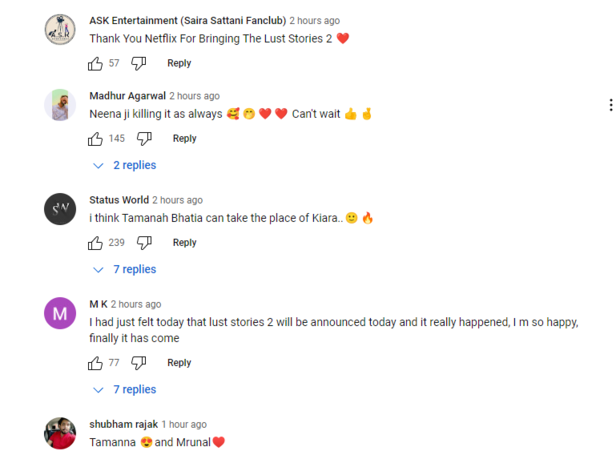Like M K's comment
616x451 pixels.
tap(96, 363)
